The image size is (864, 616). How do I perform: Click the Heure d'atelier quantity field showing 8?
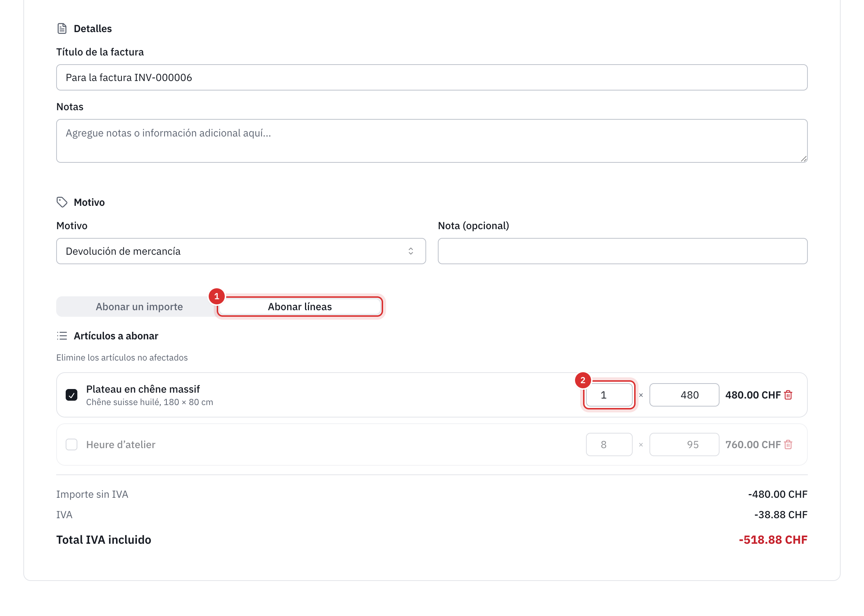point(609,444)
